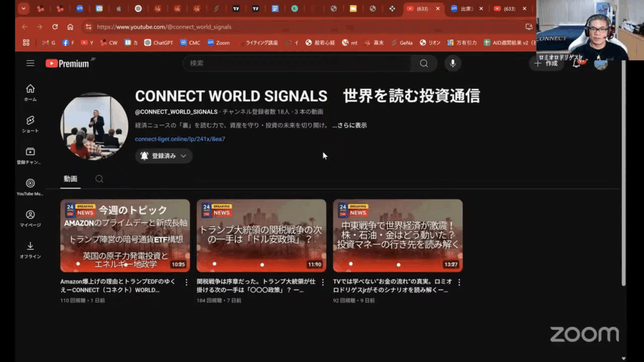Image resolution: width=644 pixels, height=362 pixels.
Task: Open the 幕末 bookmark
Action: tap(374, 43)
